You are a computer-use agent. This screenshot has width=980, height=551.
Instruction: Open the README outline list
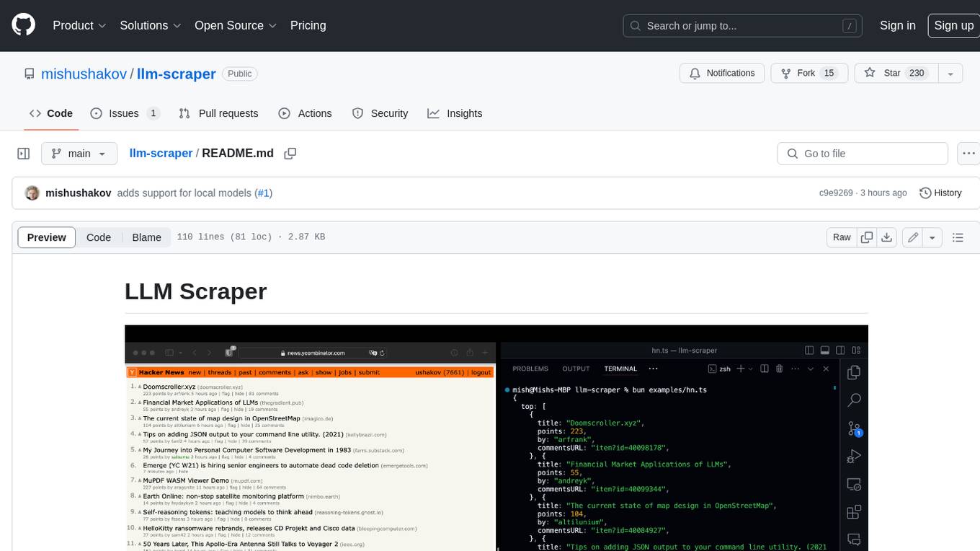click(x=958, y=237)
